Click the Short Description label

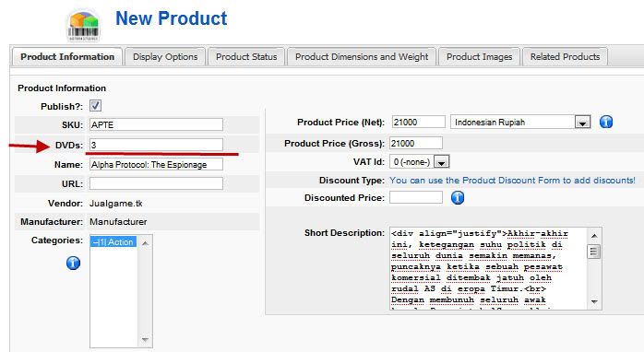pyautogui.click(x=344, y=232)
